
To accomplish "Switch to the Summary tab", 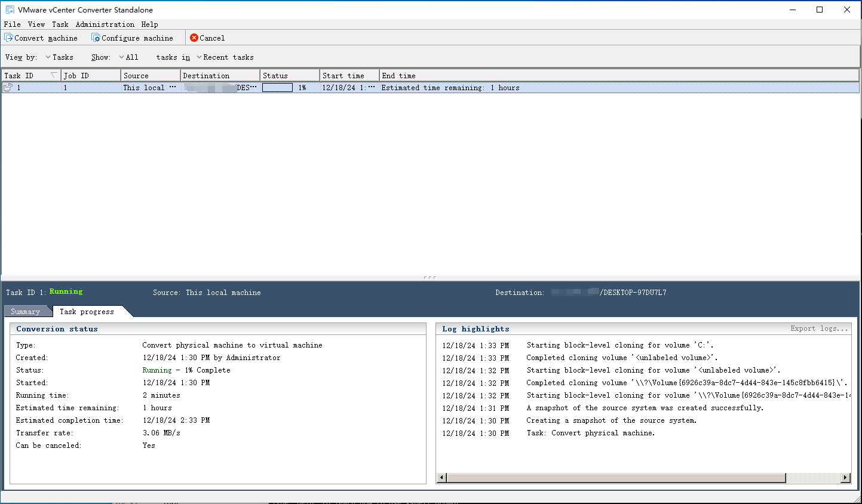I will [x=26, y=311].
